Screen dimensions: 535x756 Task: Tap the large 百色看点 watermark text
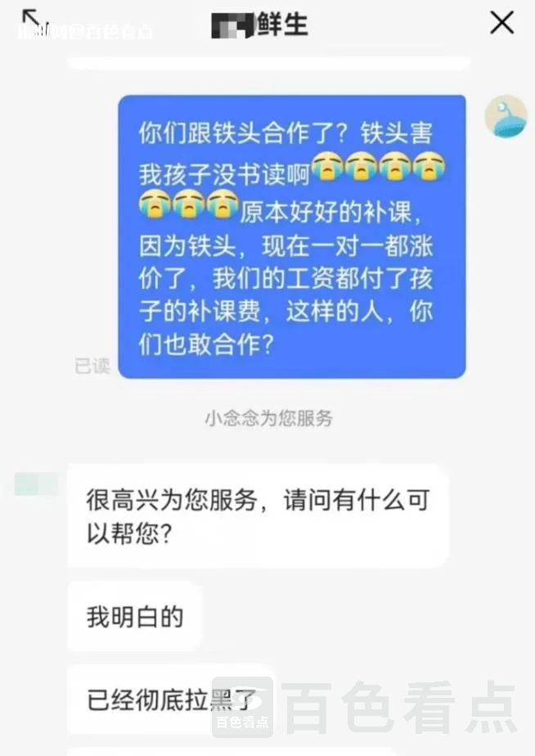(401, 707)
